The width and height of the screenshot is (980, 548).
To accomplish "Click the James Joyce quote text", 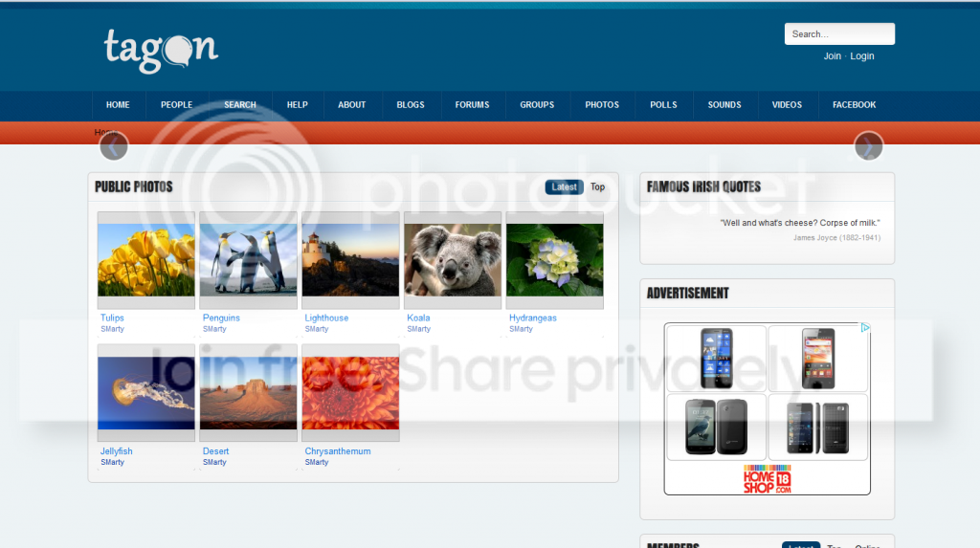I will click(800, 223).
